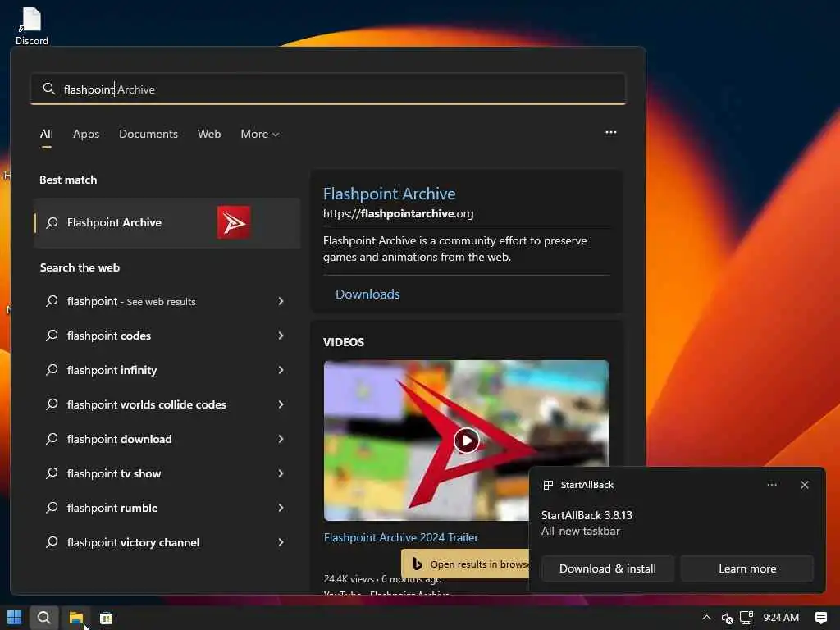The image size is (840, 630).
Task: Click the flashpoint Archive search input field
Action: click(328, 89)
